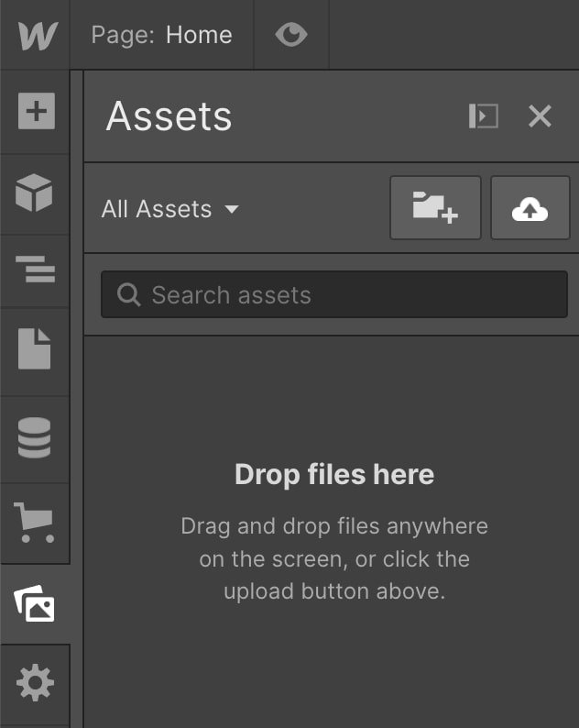Open the Add Elements panel
The image size is (579, 728).
[37, 111]
